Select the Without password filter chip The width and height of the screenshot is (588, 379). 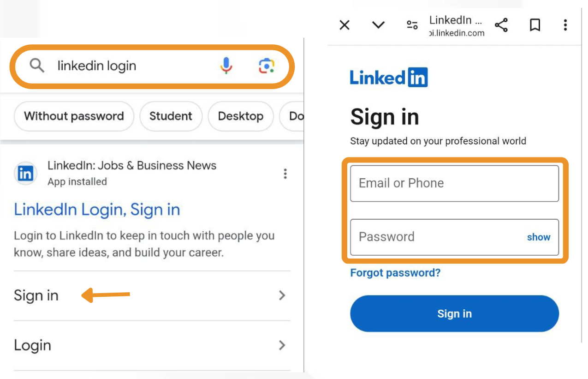(x=74, y=116)
